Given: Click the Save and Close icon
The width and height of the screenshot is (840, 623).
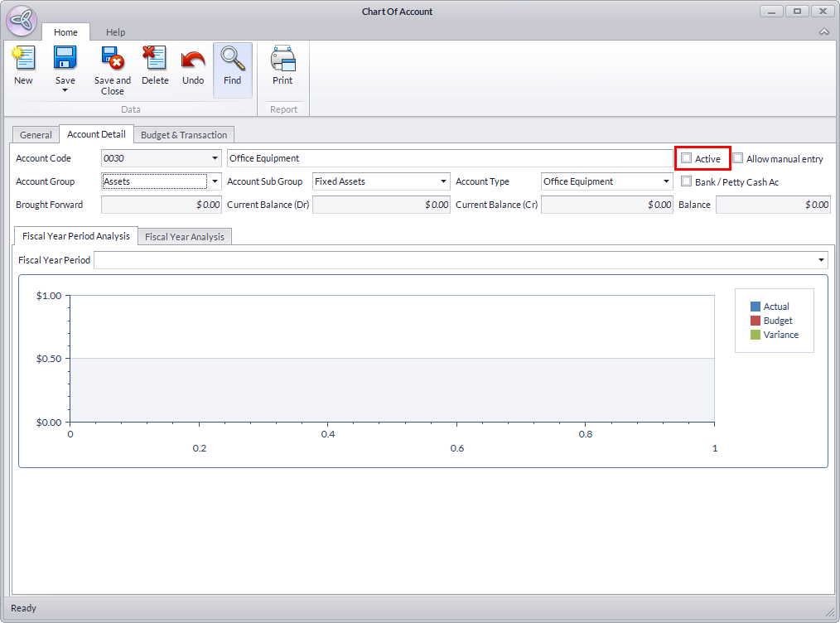Looking at the screenshot, I should (x=112, y=60).
